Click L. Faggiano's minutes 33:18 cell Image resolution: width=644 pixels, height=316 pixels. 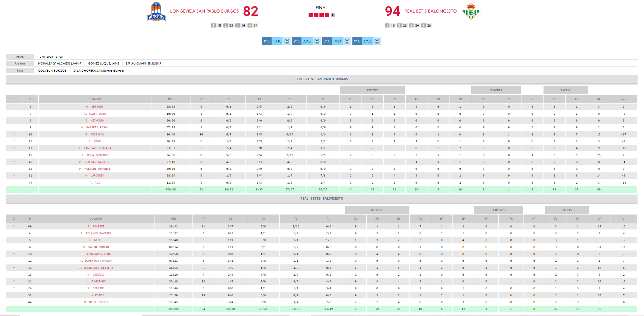point(173,281)
